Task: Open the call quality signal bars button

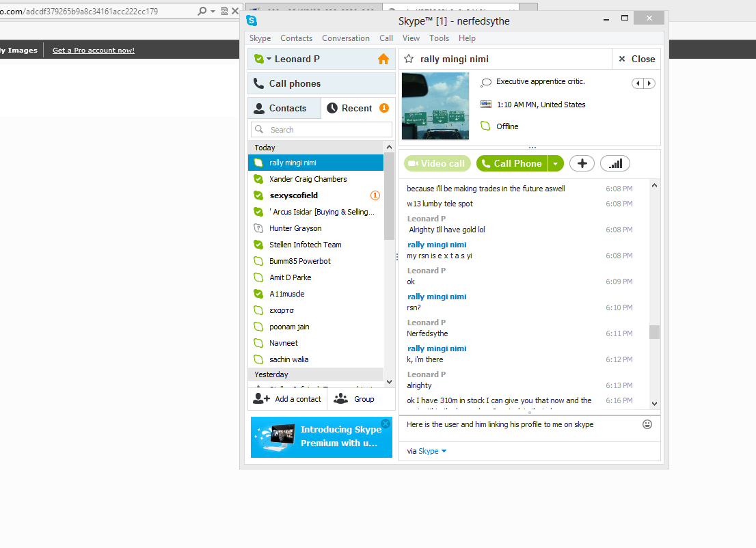Action: coord(615,163)
